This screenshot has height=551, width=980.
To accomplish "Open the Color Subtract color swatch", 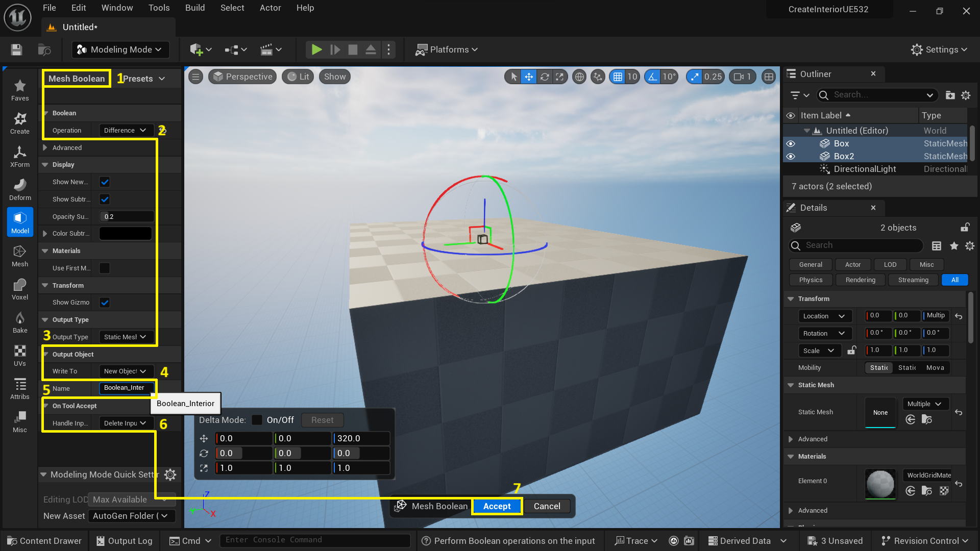I will [125, 233].
